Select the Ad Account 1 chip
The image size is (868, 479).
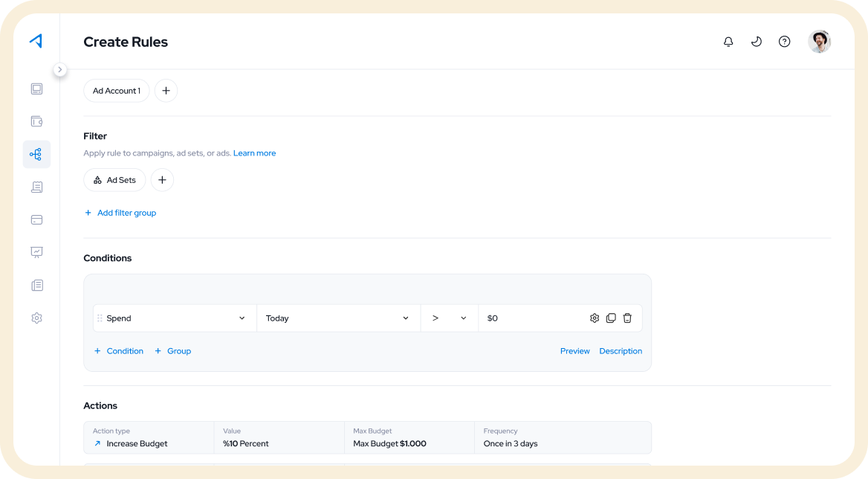(x=116, y=91)
